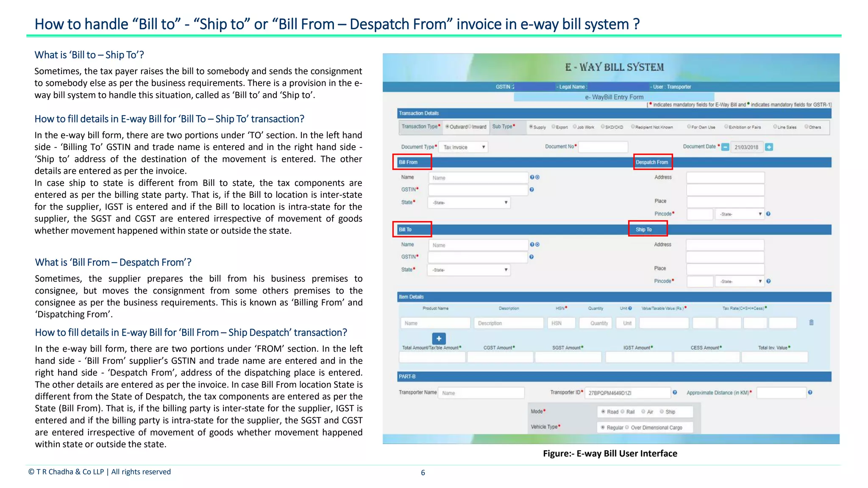This screenshot has width=868, height=488.
Task: Open the Despatch From Pincode state dropdown
Action: [x=740, y=214]
